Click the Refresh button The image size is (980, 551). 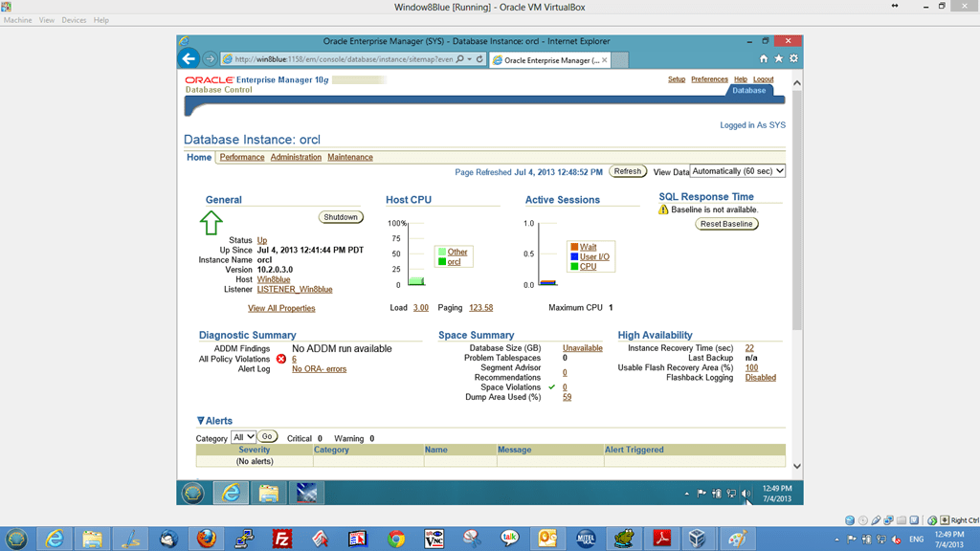pos(628,171)
